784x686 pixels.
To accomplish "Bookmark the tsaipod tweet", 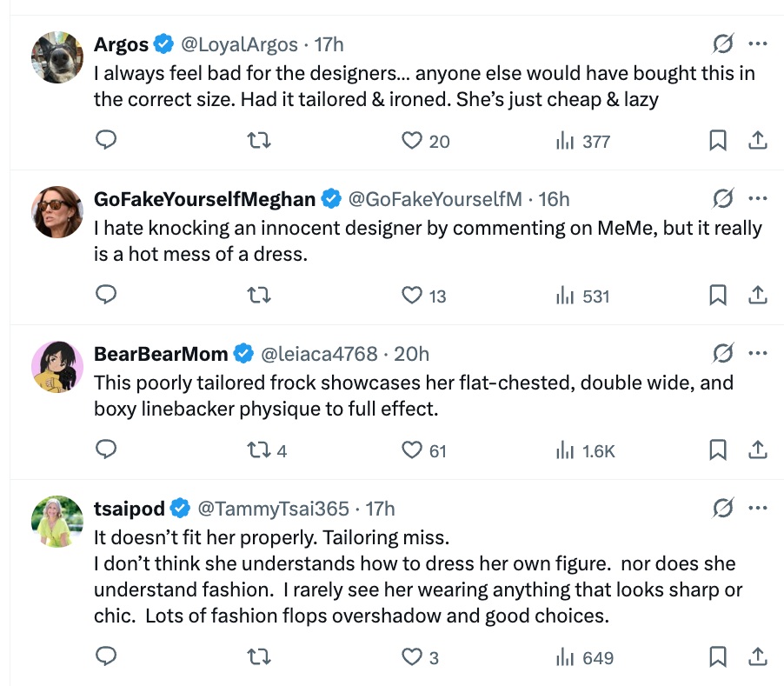I will click(718, 657).
